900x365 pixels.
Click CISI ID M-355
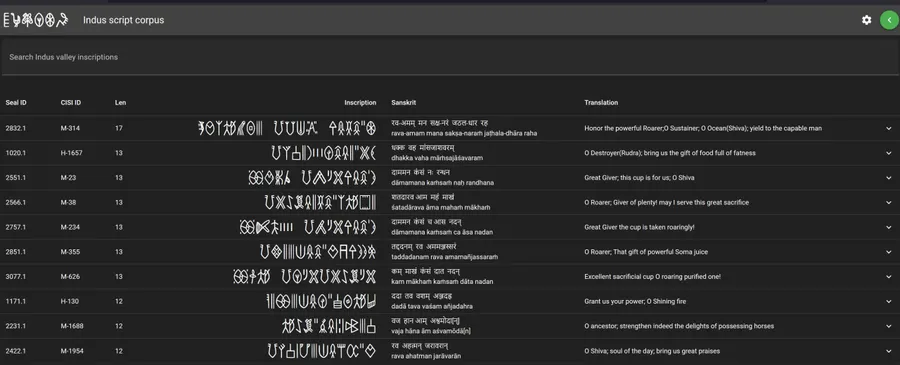tap(69, 252)
